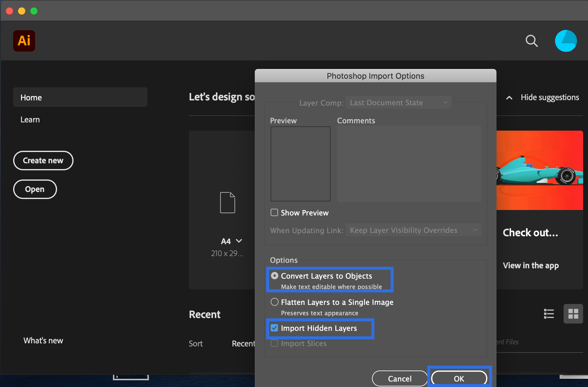Go to the Home sidebar item
The width and height of the screenshot is (588, 387).
[x=80, y=97]
